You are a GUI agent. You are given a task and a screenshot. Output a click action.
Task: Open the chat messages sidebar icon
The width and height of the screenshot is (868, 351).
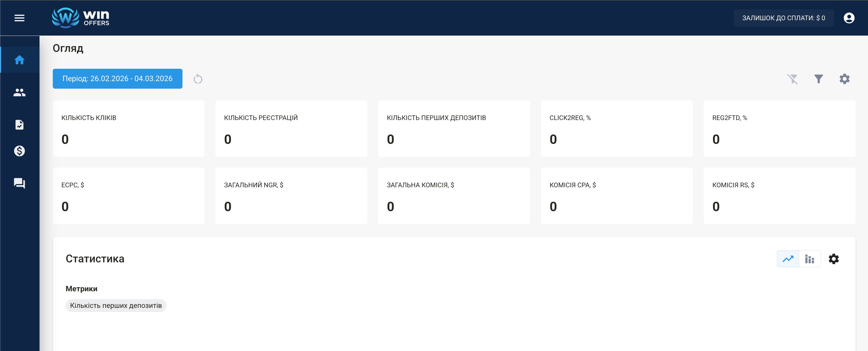pos(20,183)
